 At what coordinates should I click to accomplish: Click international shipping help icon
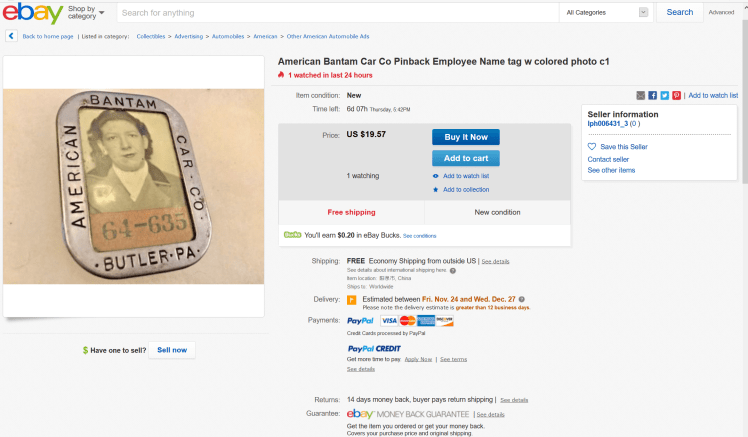(x=453, y=270)
